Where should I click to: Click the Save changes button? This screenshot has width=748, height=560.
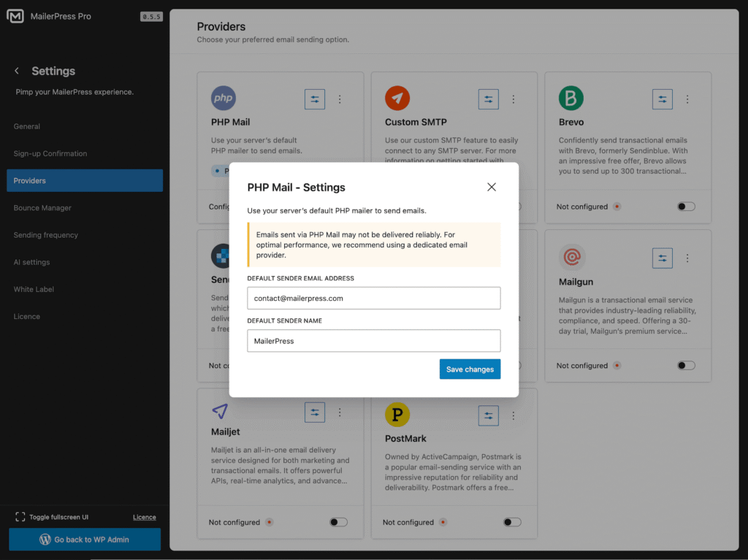coord(470,369)
